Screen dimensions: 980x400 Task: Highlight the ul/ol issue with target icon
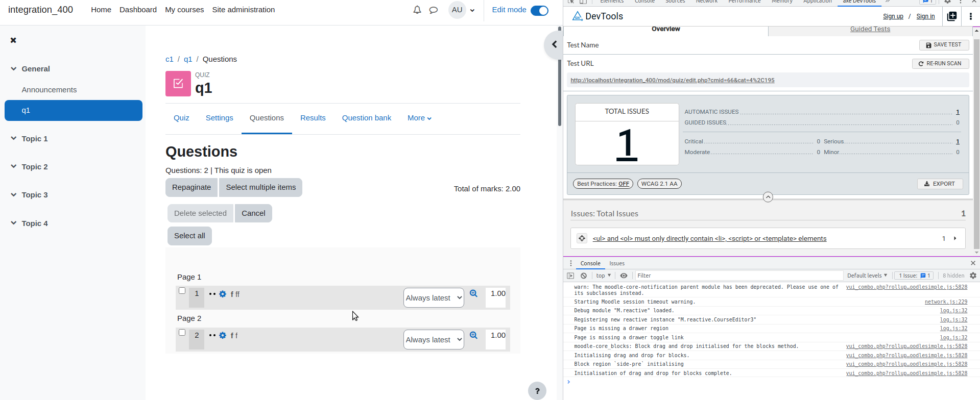(x=582, y=238)
